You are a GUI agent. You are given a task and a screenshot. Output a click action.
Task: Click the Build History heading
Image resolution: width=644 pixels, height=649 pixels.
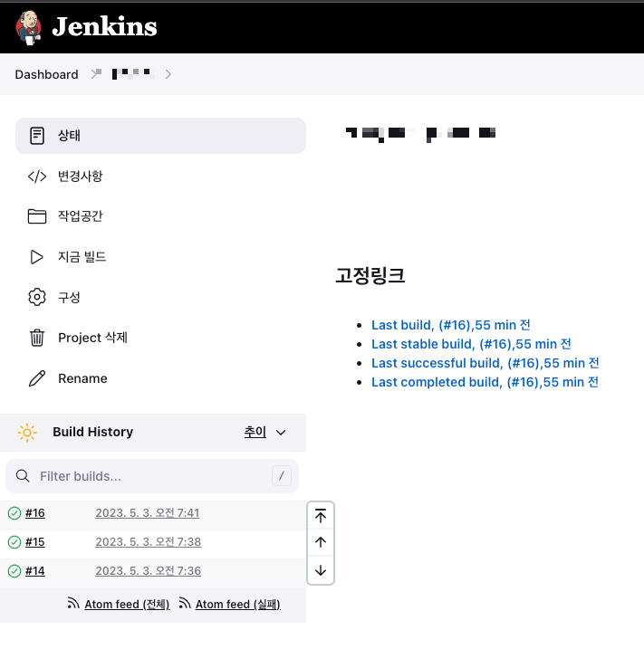[92, 432]
